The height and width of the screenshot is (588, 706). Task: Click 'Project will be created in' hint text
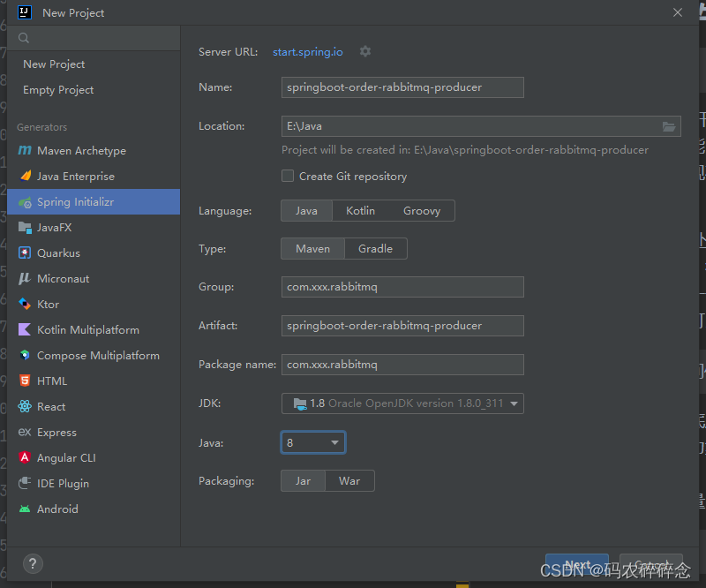pos(465,150)
